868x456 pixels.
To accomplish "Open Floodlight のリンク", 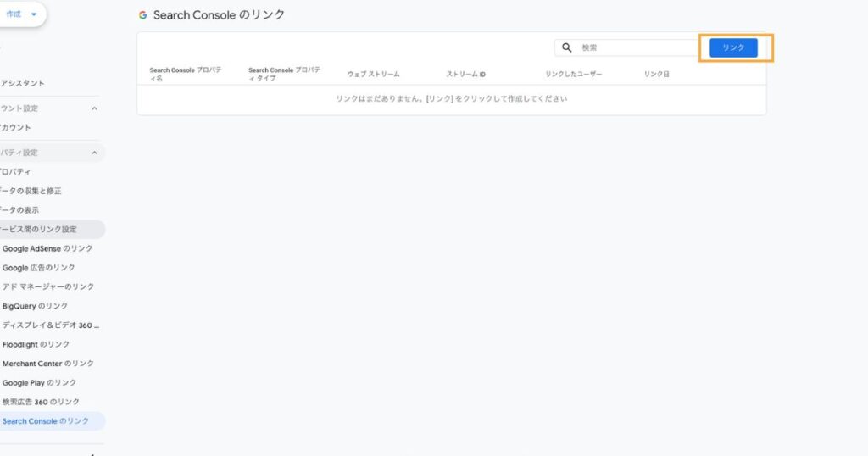I will (36, 344).
